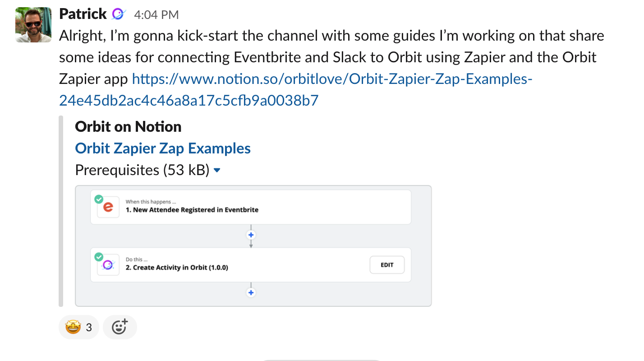Click the EDIT button on Create Activity in Orbit
This screenshot has width=644, height=361.
point(387,265)
